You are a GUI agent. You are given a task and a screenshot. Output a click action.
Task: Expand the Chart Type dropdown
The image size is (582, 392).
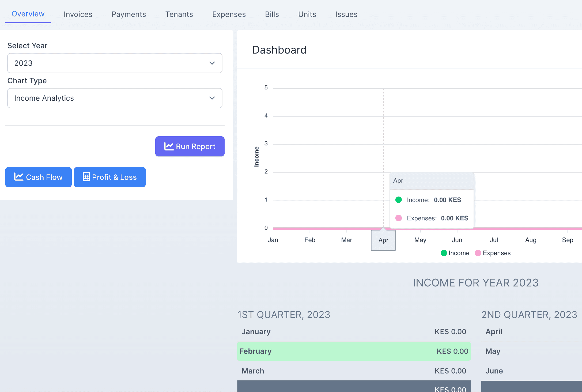point(115,98)
